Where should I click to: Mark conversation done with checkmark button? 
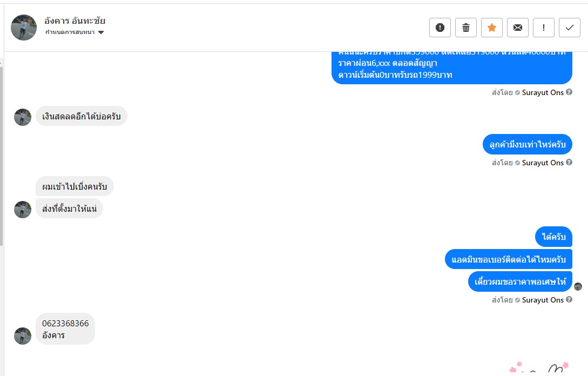(570, 28)
